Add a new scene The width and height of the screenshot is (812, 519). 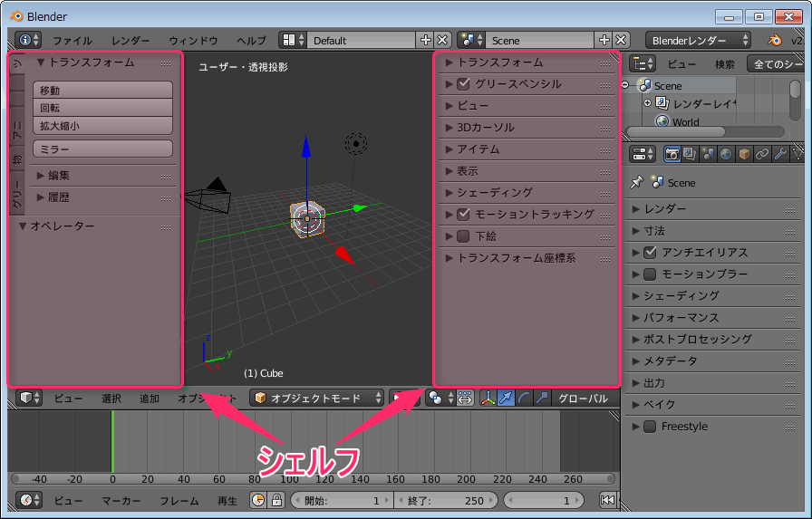coord(604,40)
